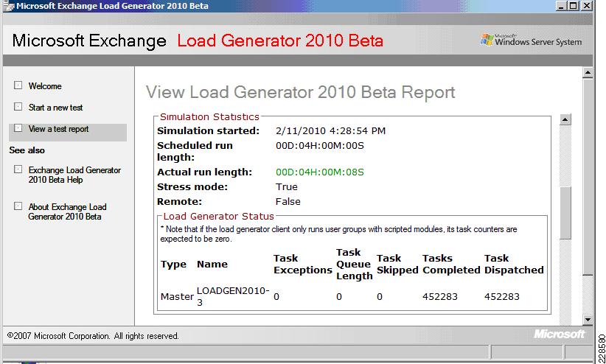
Task: Click the Task Queue Length column header
Action: click(x=354, y=265)
